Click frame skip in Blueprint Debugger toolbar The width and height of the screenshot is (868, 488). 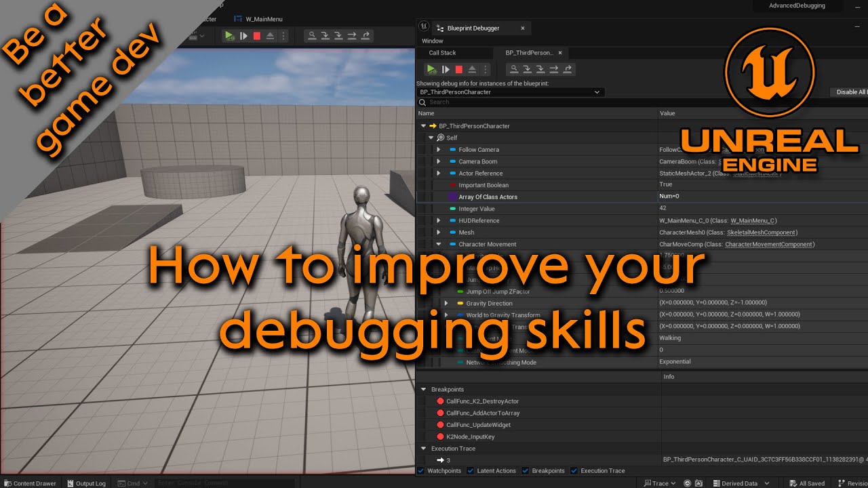446,69
